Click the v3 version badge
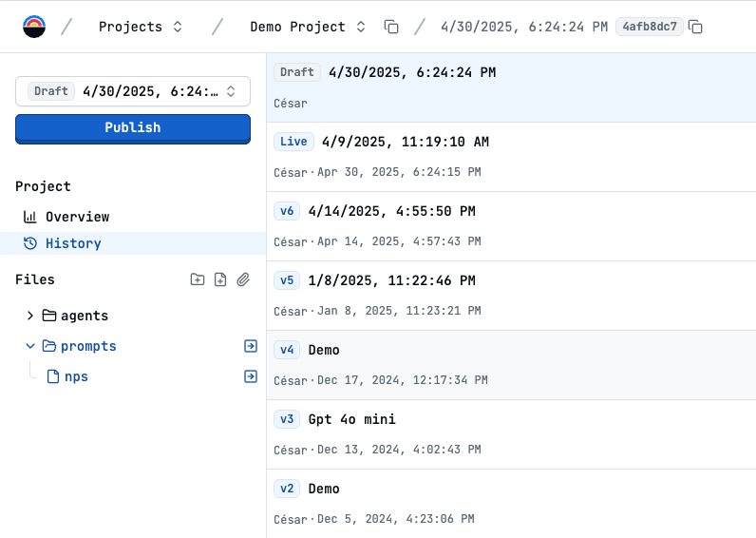 pos(287,419)
